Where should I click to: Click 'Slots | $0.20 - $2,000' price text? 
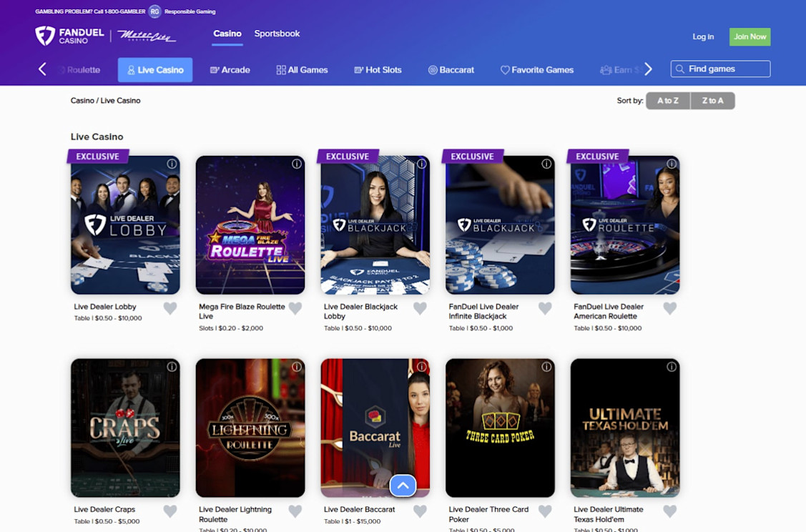[x=231, y=328]
